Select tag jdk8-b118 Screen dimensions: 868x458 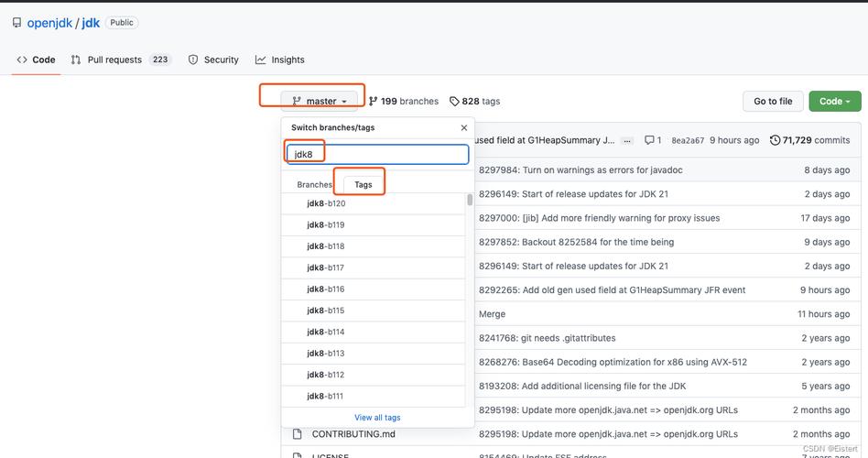coord(373,246)
